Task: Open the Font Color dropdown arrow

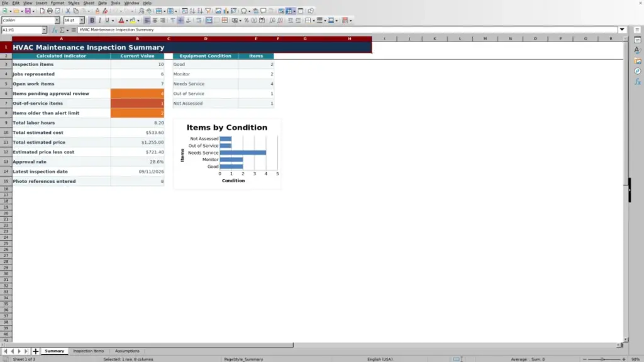Action: tap(127, 21)
